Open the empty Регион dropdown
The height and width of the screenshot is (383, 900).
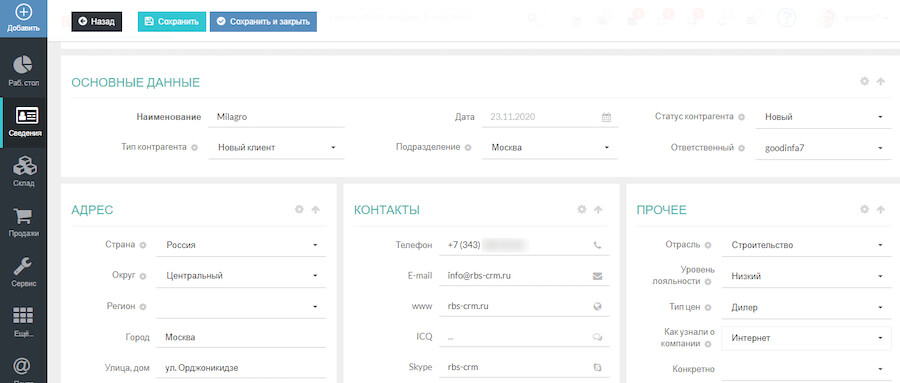(x=241, y=307)
